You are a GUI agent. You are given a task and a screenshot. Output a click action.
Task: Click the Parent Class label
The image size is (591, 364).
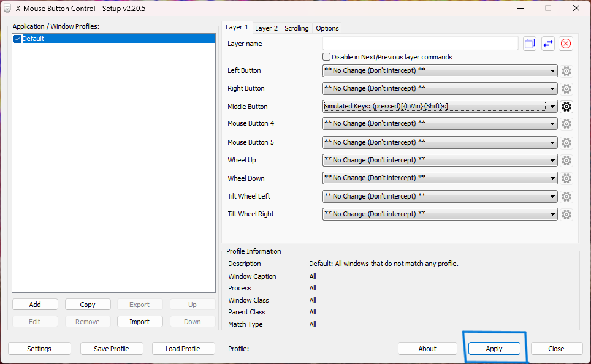point(246,312)
